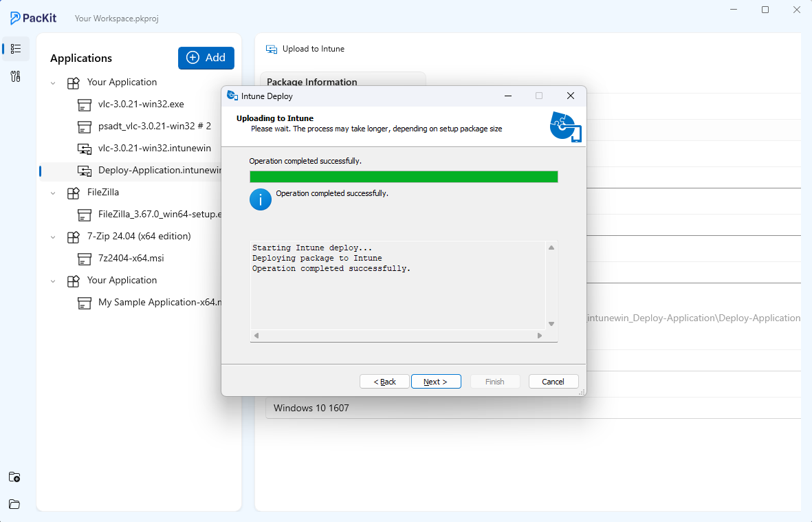Select 7z2404-x64.msi in the tree
The image size is (812, 522).
point(131,258)
